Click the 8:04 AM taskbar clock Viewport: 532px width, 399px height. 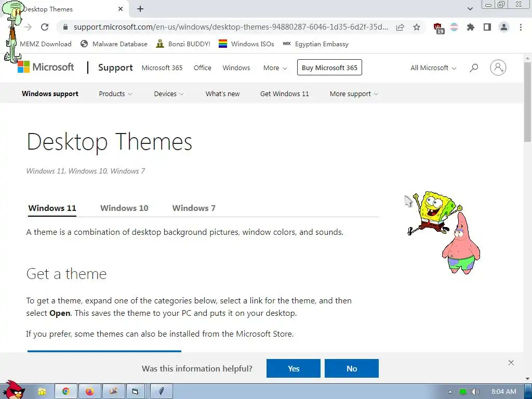[x=504, y=392]
